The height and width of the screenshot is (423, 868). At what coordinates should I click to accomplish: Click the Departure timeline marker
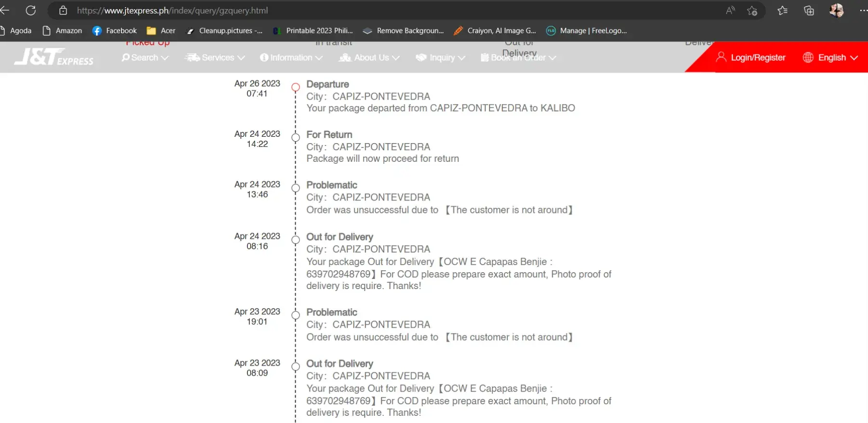tap(296, 87)
